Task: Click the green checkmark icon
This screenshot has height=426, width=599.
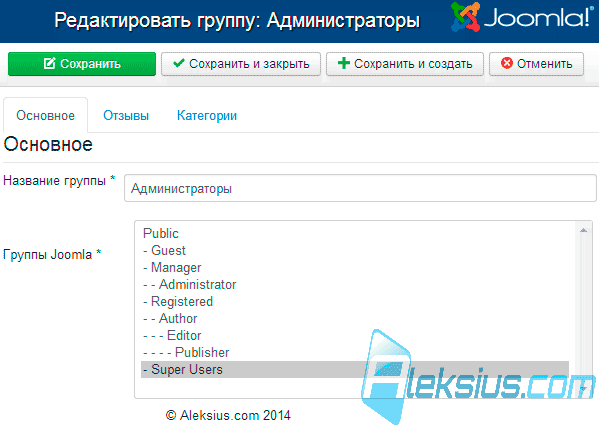Action: (178, 63)
